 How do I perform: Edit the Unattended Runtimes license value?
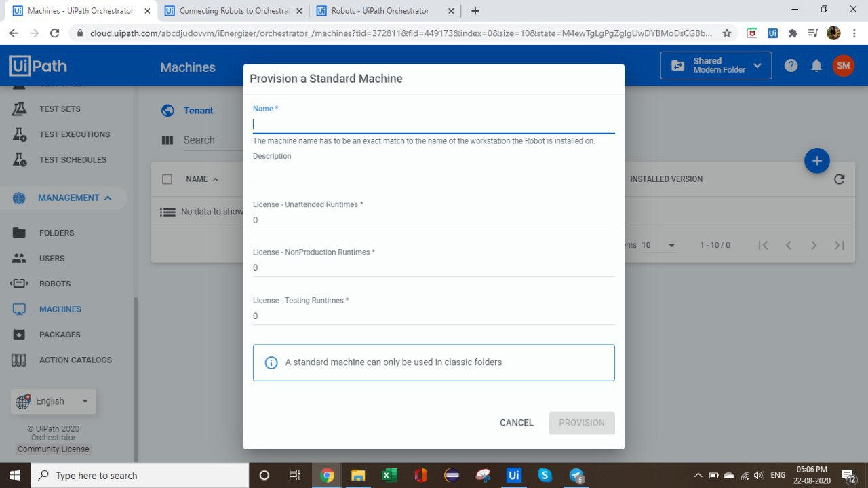433,220
